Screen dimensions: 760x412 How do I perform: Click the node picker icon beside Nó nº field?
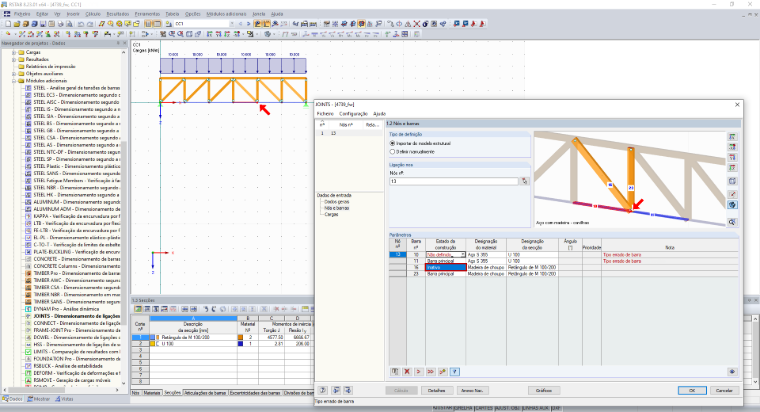[x=524, y=181]
